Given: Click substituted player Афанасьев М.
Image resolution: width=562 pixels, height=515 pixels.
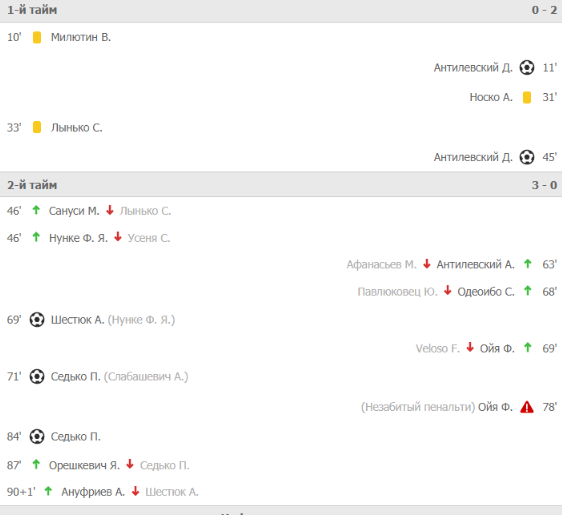Looking at the screenshot, I should pos(381,264).
